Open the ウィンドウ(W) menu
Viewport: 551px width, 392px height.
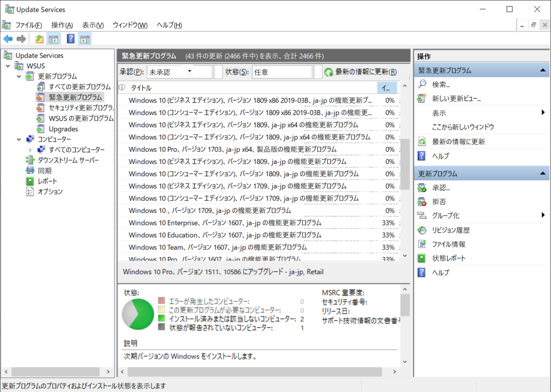130,25
